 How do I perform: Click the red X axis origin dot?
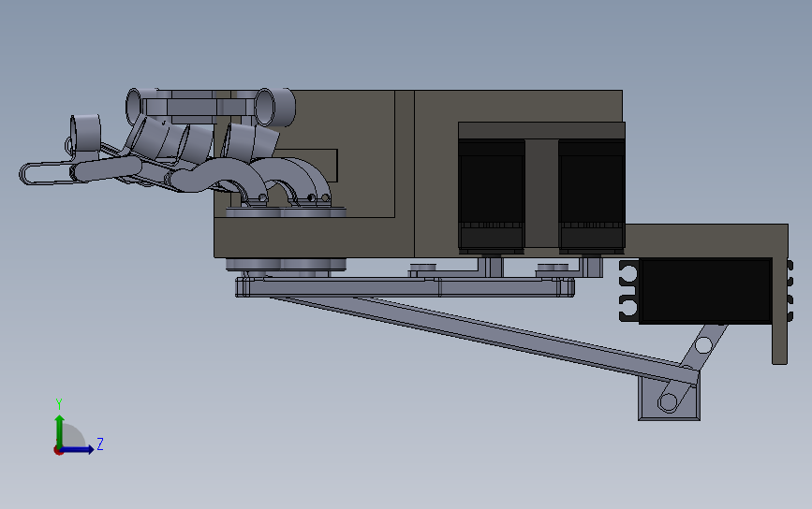click(x=58, y=451)
